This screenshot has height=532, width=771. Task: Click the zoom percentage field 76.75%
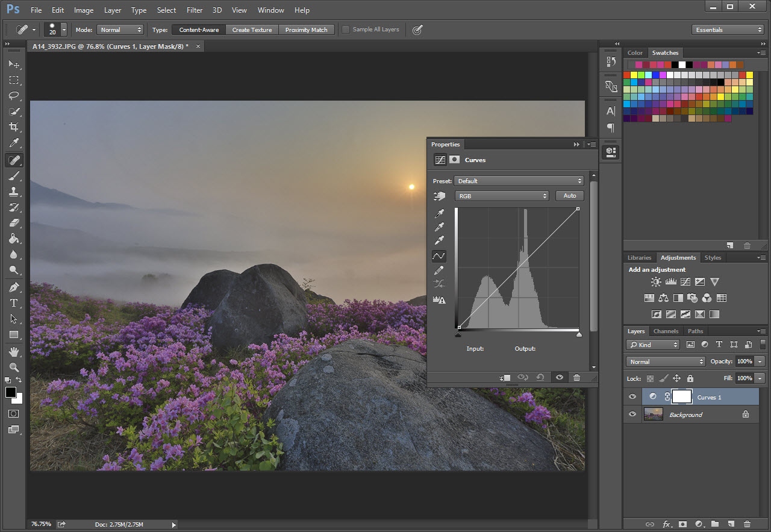click(41, 524)
